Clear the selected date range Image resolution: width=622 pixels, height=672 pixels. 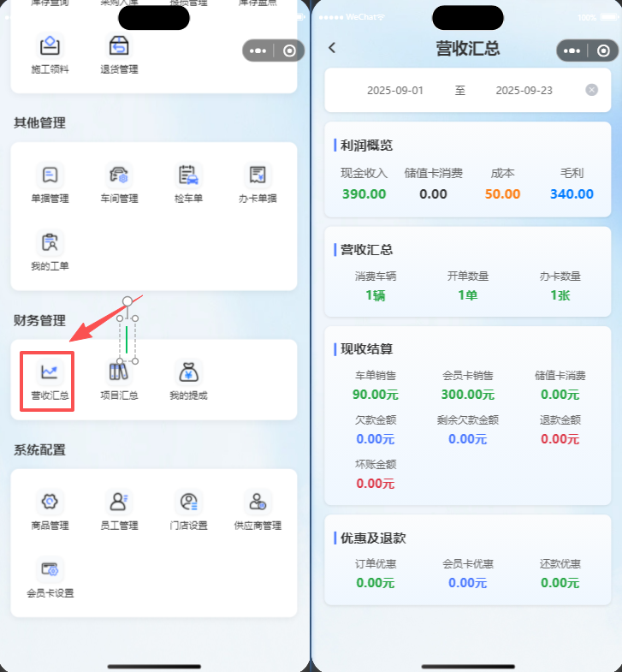[591, 90]
